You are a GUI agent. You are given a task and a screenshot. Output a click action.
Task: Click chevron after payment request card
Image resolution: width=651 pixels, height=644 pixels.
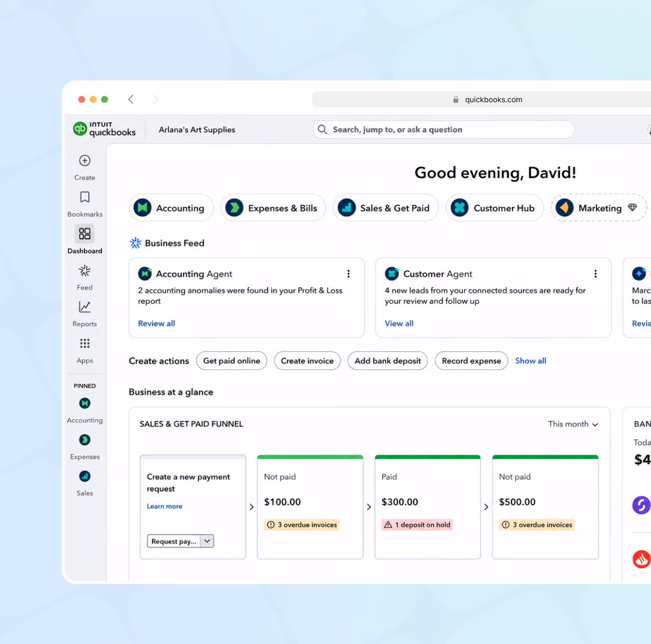251,507
